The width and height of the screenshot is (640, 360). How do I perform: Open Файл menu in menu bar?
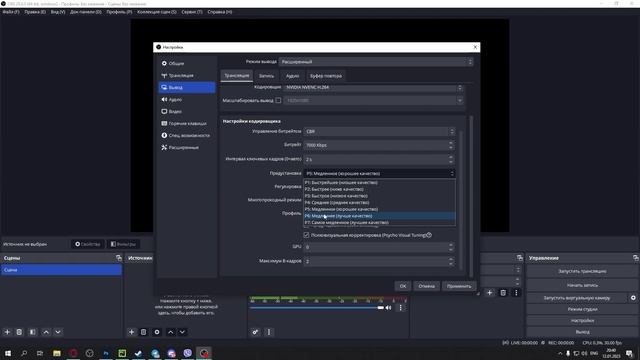tap(11, 12)
